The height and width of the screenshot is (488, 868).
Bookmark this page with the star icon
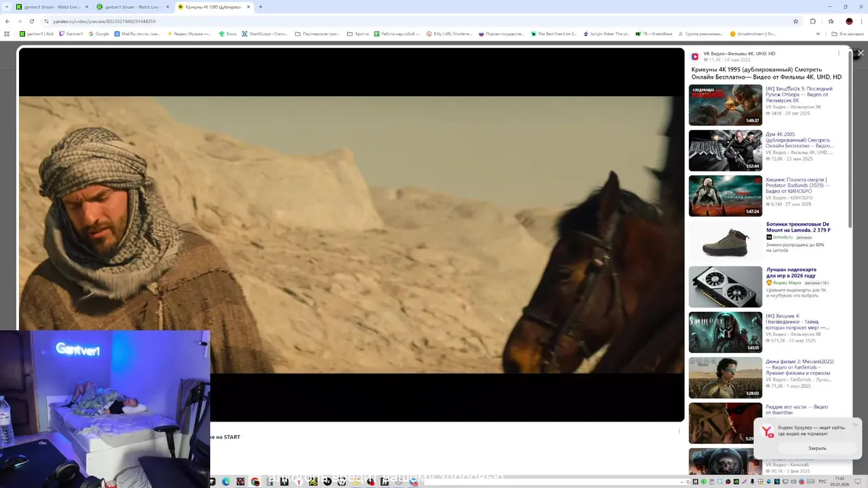795,21
